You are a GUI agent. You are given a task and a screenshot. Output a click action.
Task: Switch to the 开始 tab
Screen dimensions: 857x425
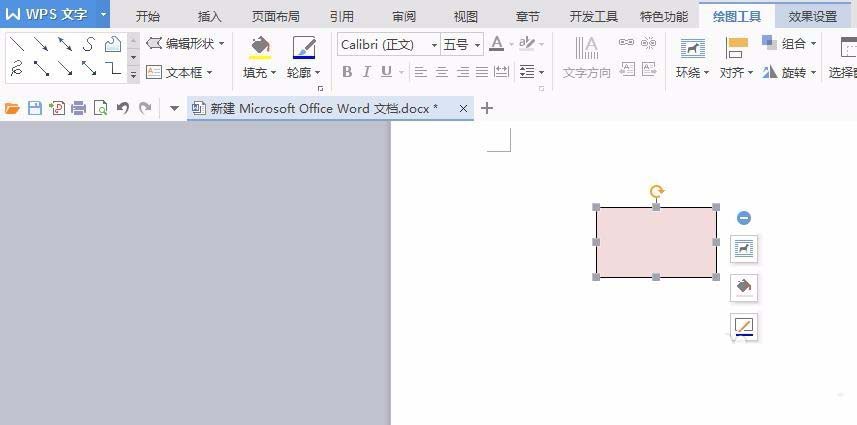point(148,16)
